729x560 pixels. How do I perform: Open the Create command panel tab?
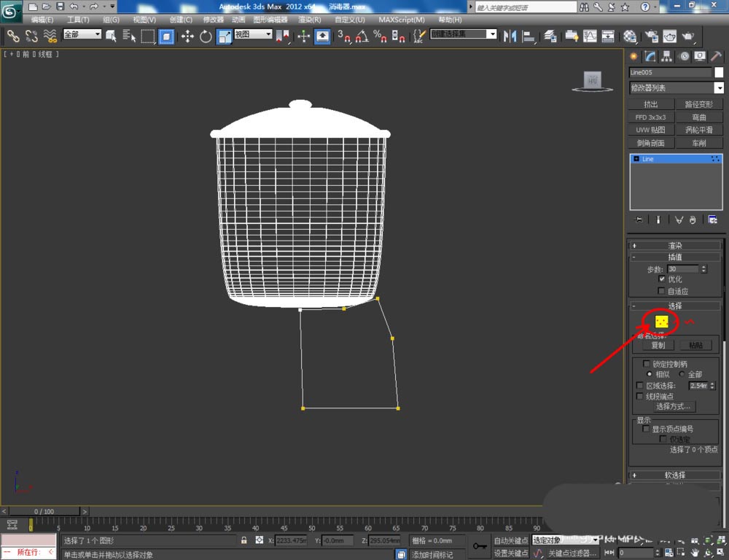pyautogui.click(x=634, y=56)
